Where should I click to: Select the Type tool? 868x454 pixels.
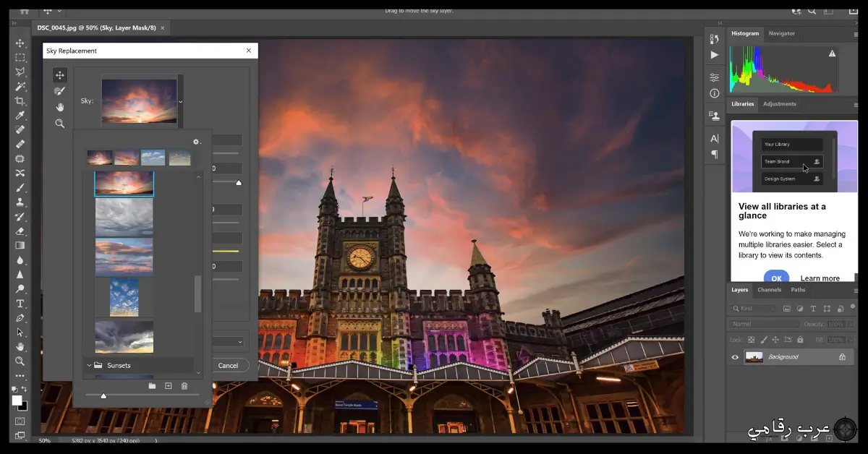[20, 303]
